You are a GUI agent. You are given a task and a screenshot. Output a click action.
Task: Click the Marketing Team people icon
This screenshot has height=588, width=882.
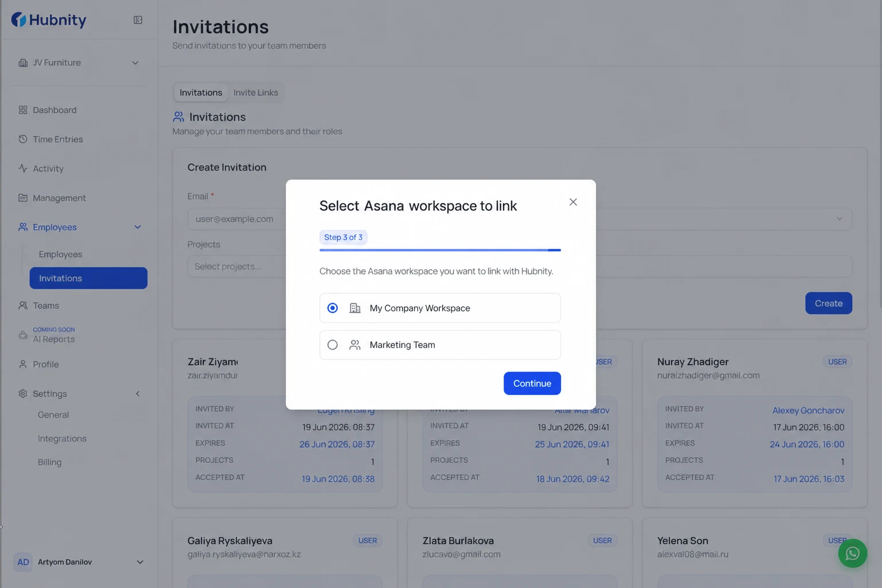click(355, 345)
